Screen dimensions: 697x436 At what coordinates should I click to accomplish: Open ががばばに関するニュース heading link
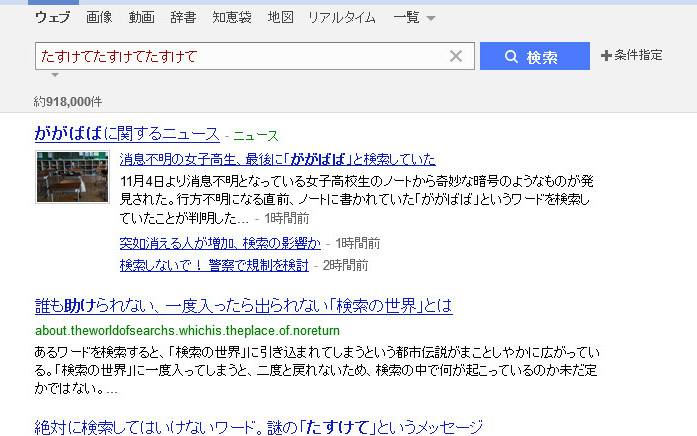tap(127, 133)
